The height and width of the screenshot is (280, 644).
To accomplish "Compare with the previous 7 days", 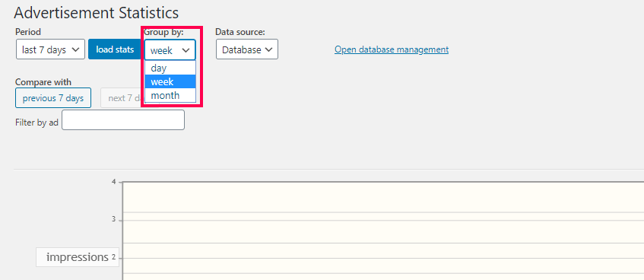I will [x=53, y=98].
